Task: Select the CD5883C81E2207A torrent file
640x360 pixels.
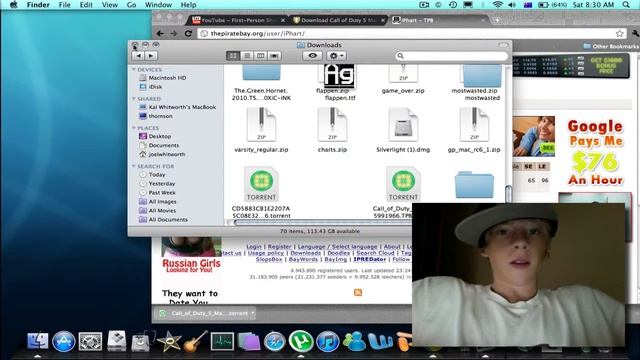Action: 261,184
